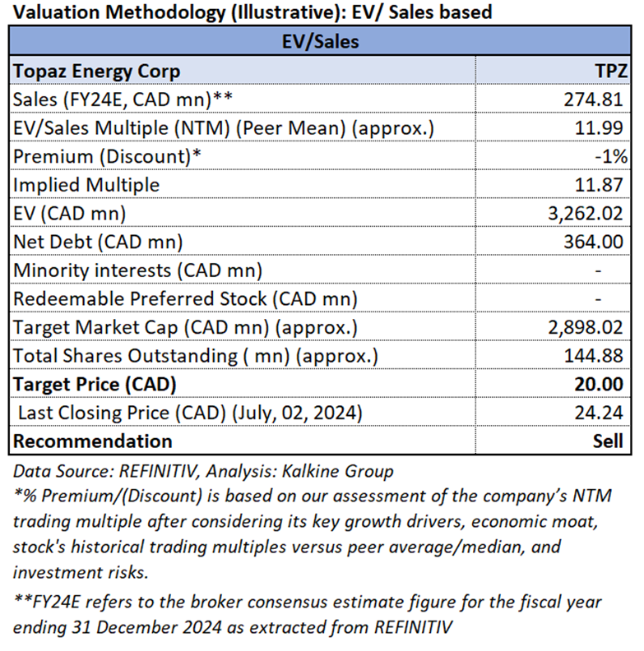This screenshot has height=651, width=644.
Task: Click the Data Source REFINITIV footnote
Action: click(203, 471)
